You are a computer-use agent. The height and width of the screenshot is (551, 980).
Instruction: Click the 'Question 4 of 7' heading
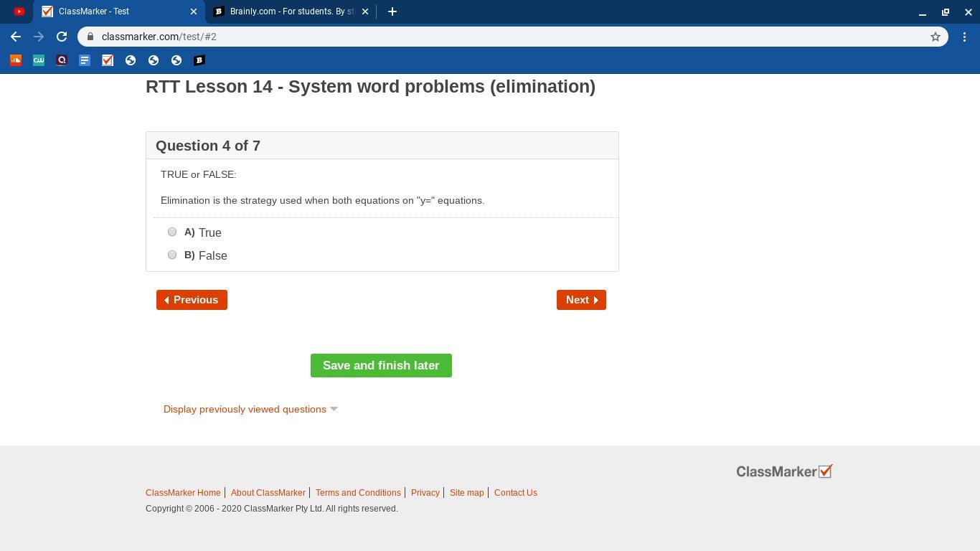[208, 146]
